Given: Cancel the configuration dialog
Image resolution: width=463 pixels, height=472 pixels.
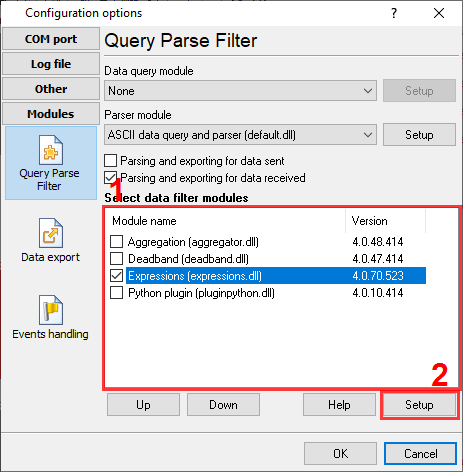Looking at the screenshot, I should 420,454.
